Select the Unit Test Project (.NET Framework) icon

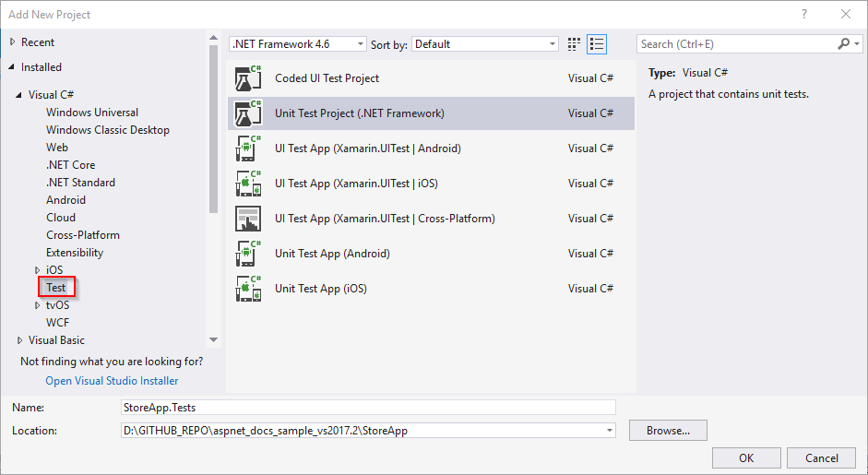click(249, 113)
